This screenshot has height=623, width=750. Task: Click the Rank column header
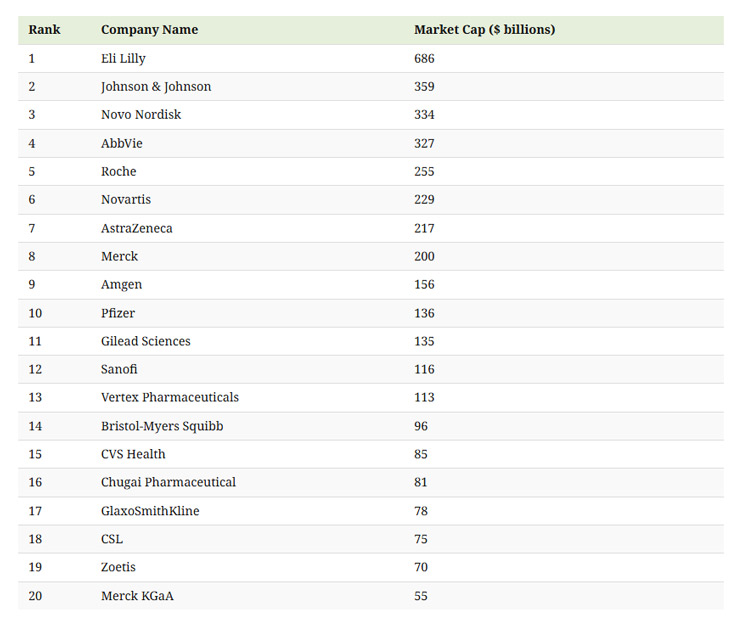point(44,30)
